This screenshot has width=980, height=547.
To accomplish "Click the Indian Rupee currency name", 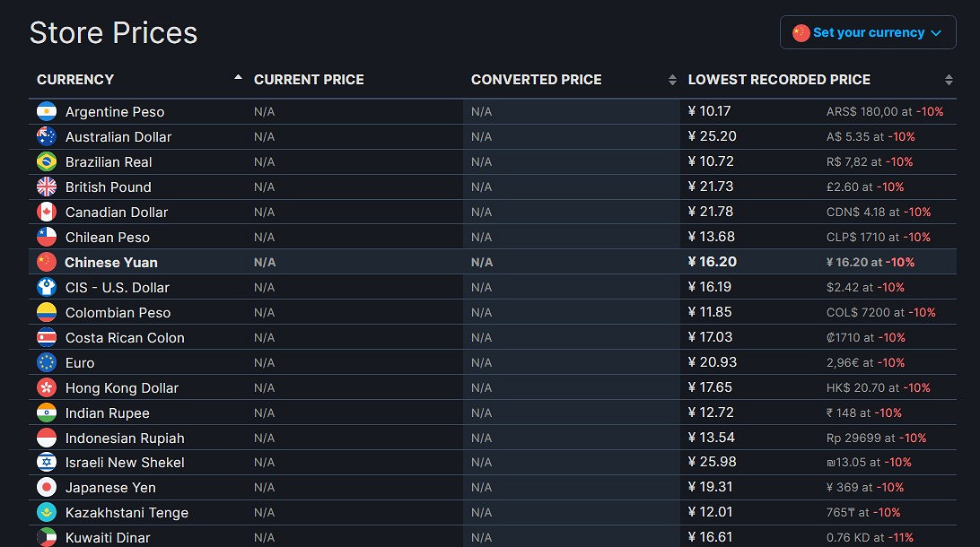I will tap(108, 413).
